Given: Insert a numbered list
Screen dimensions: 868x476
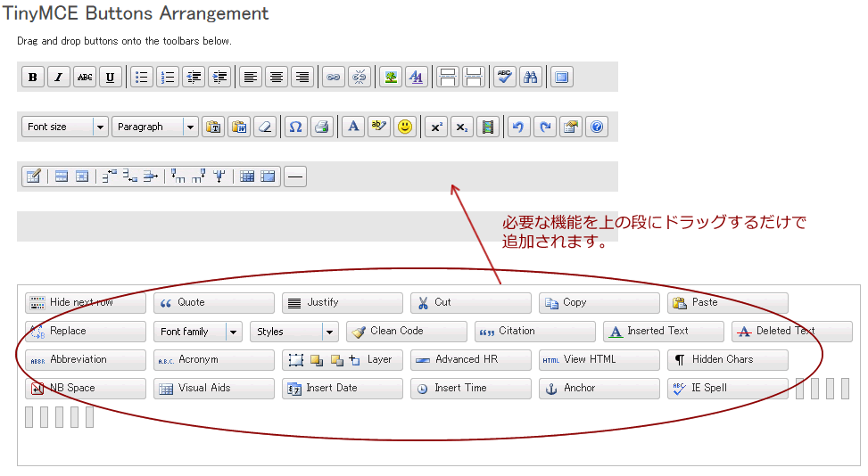Looking at the screenshot, I should click(x=168, y=77).
